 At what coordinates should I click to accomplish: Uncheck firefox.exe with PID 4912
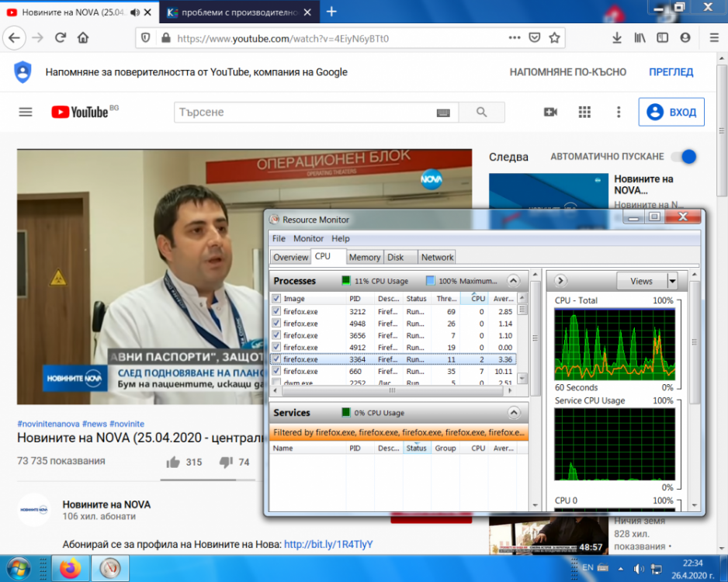click(x=277, y=347)
